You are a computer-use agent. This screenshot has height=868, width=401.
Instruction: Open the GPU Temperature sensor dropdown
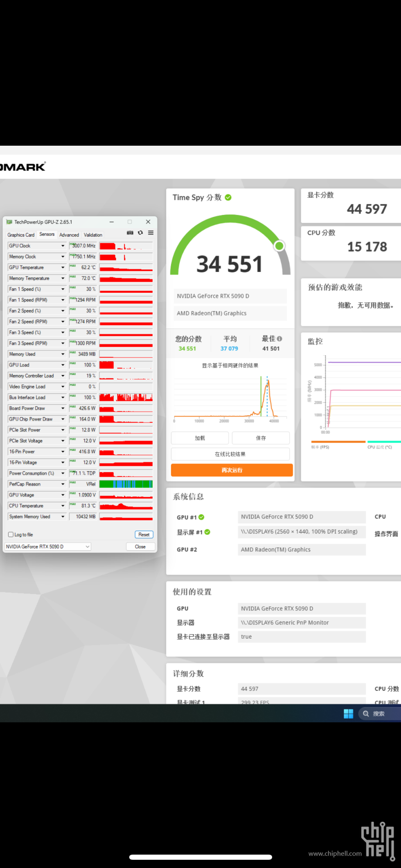tap(63, 267)
